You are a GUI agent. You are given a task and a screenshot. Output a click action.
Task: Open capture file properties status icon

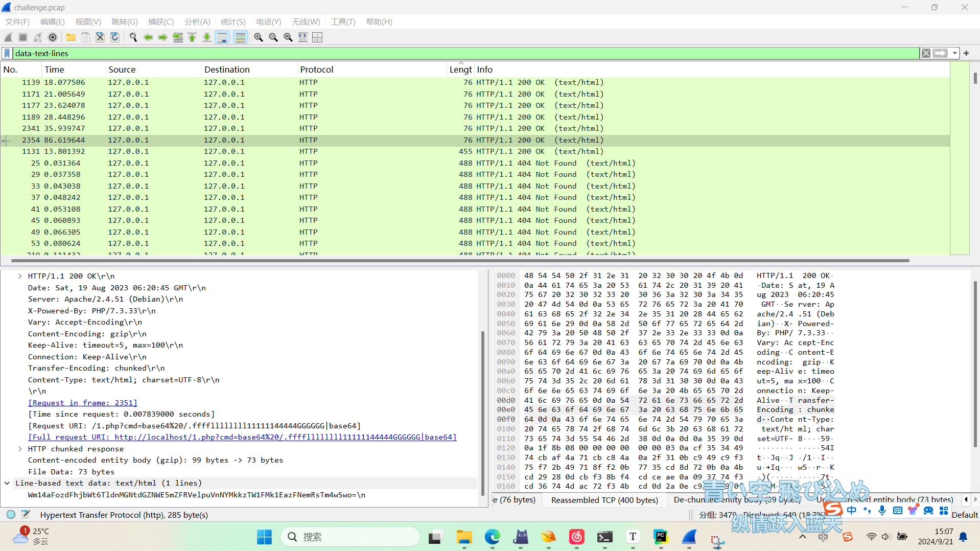(x=26, y=515)
